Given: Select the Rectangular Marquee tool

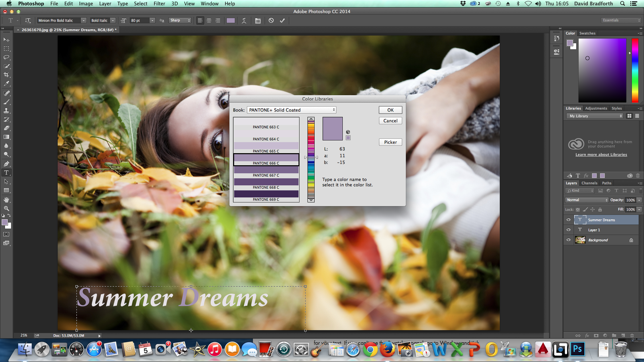Looking at the screenshot, I should click(6, 49).
